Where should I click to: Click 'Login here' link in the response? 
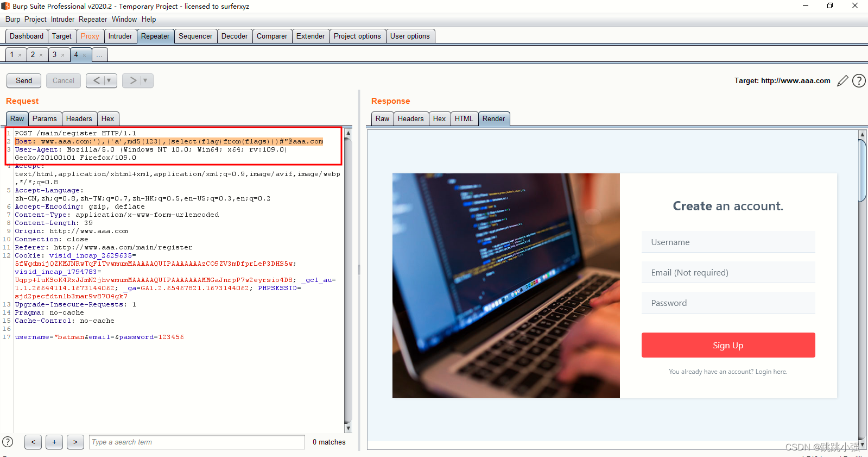pos(771,372)
